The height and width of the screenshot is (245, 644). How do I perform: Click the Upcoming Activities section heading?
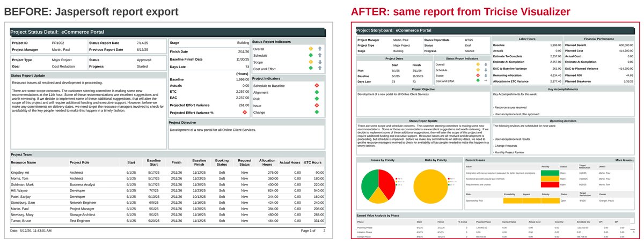563,121
